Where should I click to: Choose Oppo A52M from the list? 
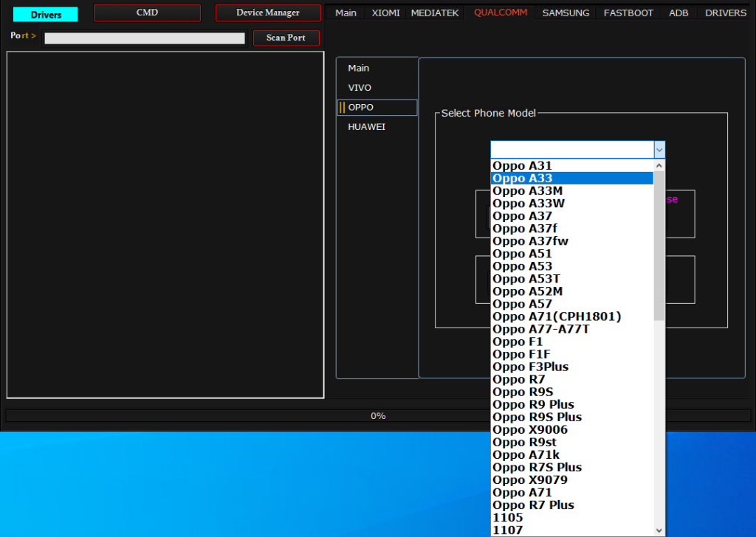click(x=572, y=291)
